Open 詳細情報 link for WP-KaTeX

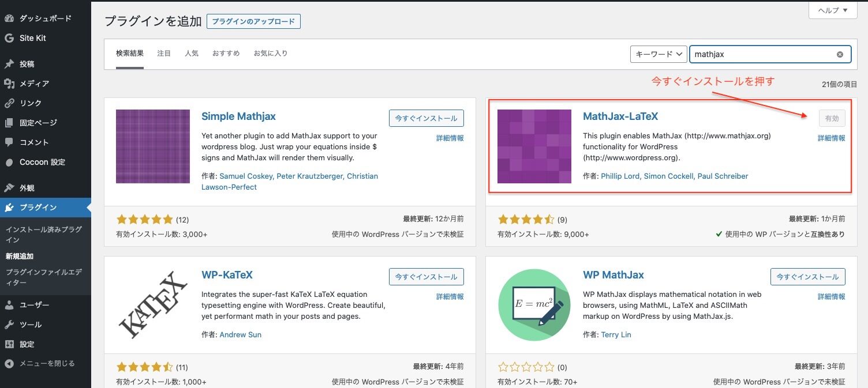[x=450, y=296]
